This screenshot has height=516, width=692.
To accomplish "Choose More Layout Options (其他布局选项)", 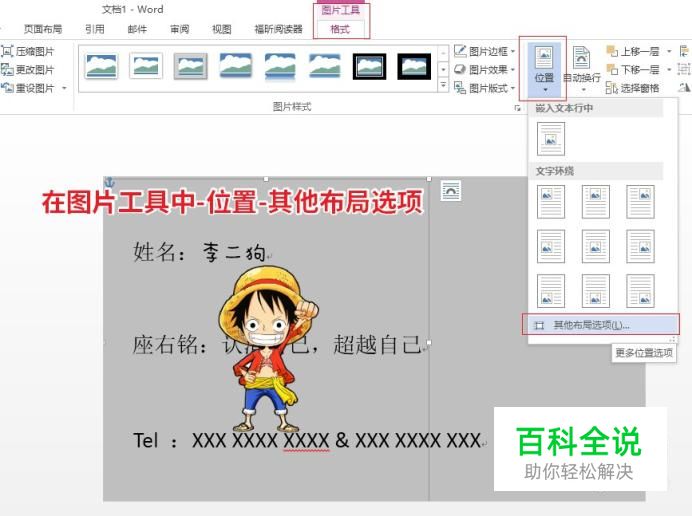I will [x=601, y=325].
